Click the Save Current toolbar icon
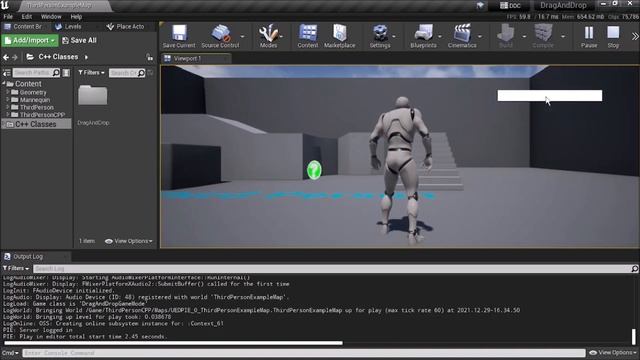640x360 pixels. click(x=179, y=36)
